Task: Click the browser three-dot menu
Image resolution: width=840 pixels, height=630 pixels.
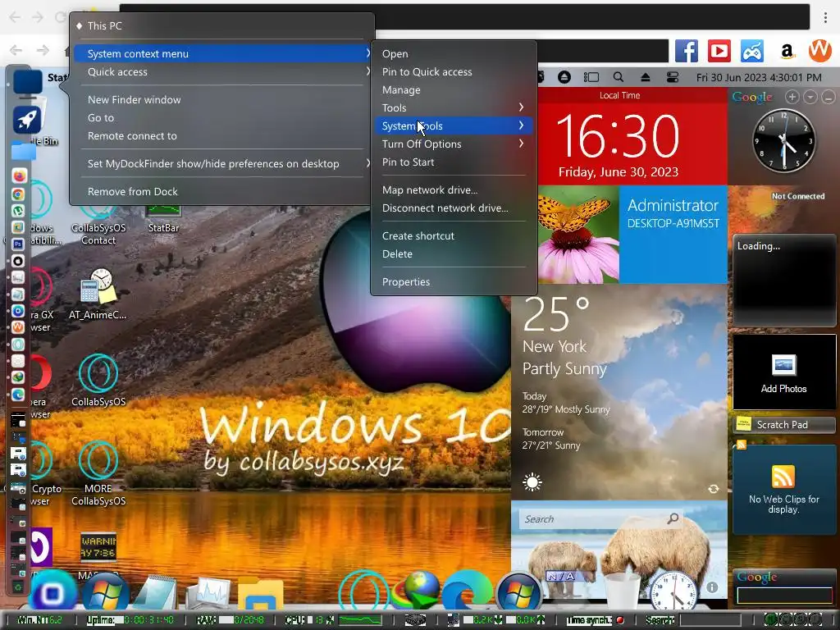Action: point(825,16)
